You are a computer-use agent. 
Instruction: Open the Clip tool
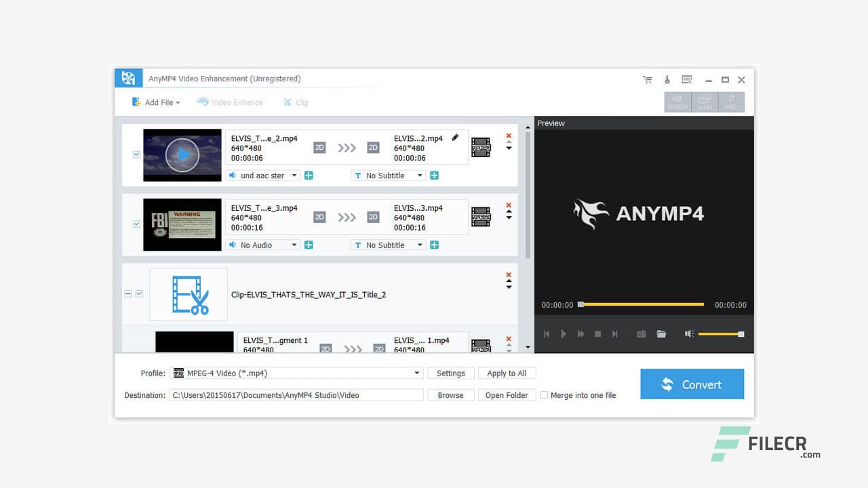296,102
